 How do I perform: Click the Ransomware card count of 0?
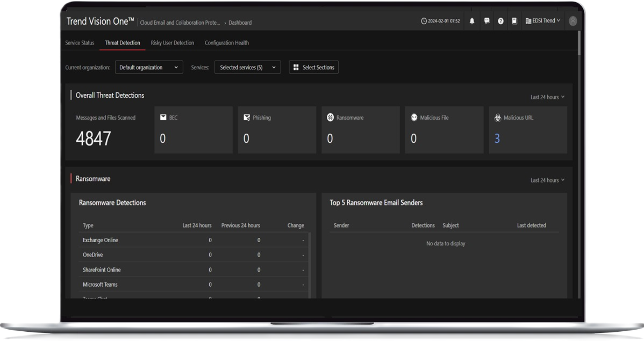330,139
